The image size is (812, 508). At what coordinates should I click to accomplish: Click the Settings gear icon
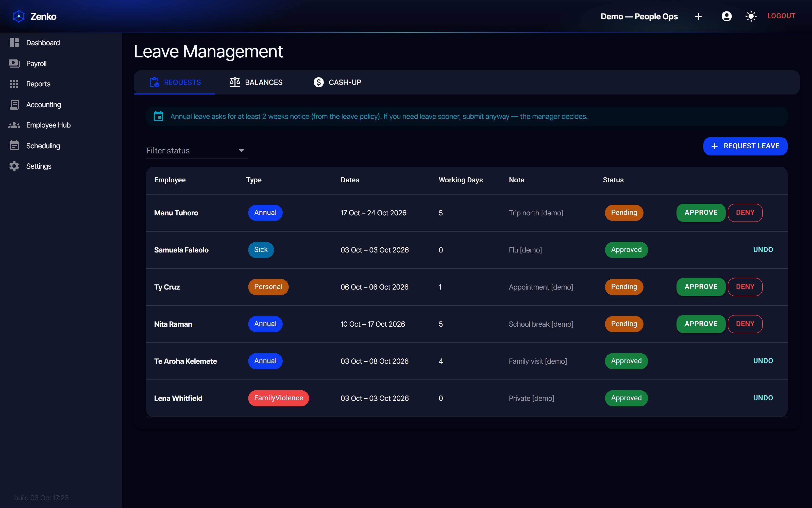(14, 166)
